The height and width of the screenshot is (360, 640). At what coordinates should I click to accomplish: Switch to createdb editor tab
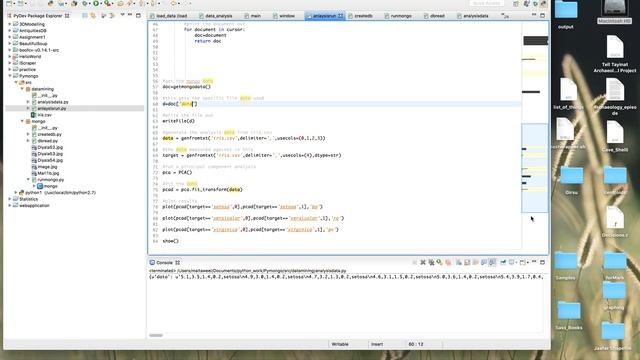360,16
